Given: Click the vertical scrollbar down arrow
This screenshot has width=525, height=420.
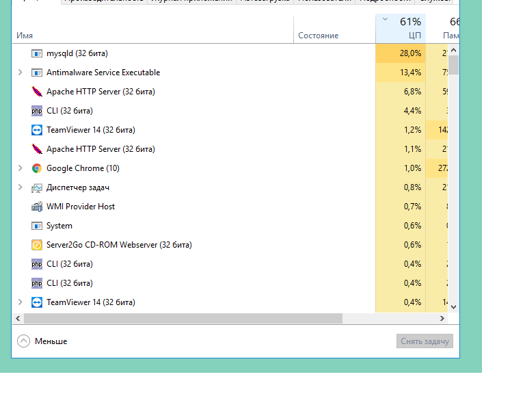Looking at the screenshot, I should point(454,307).
